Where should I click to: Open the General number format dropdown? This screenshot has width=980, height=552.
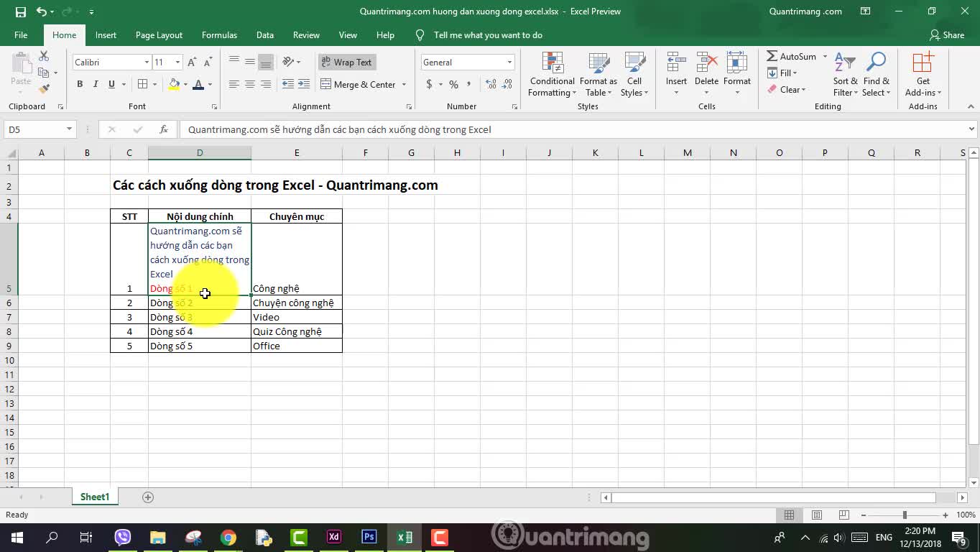click(x=509, y=63)
